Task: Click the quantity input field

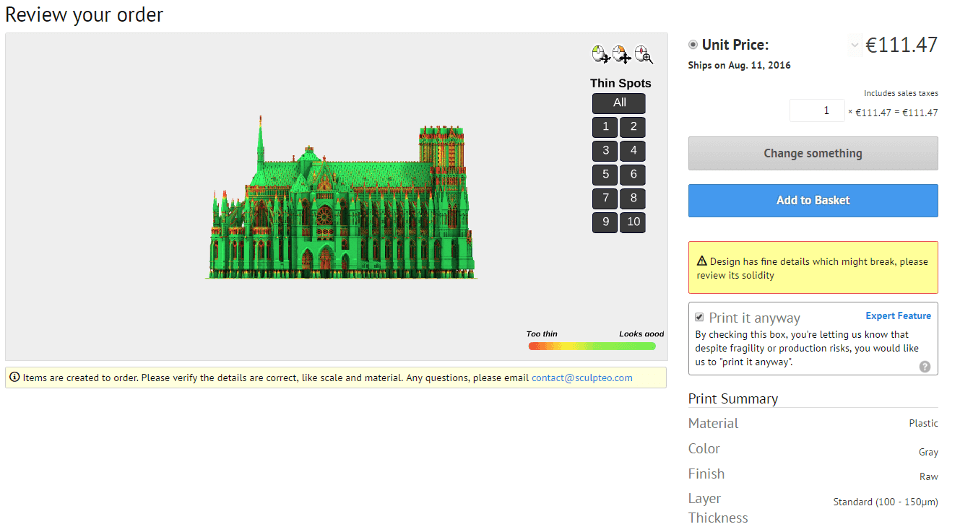Action: pyautogui.click(x=817, y=111)
